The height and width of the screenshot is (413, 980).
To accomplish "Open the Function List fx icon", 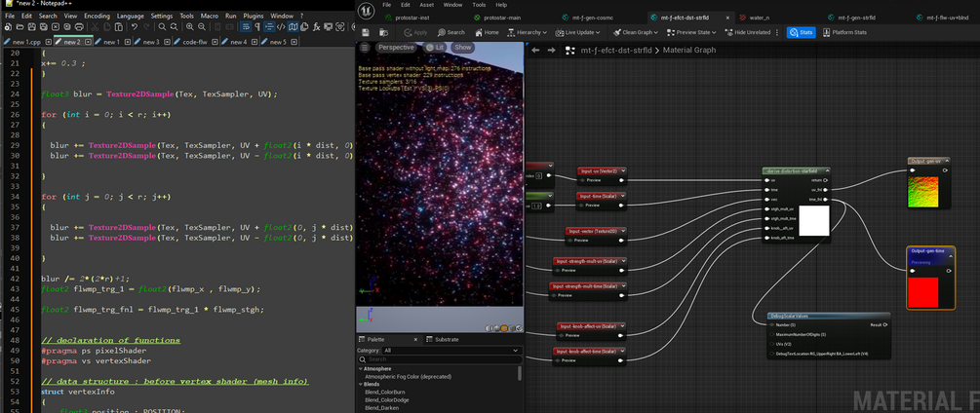I will click(316, 27).
